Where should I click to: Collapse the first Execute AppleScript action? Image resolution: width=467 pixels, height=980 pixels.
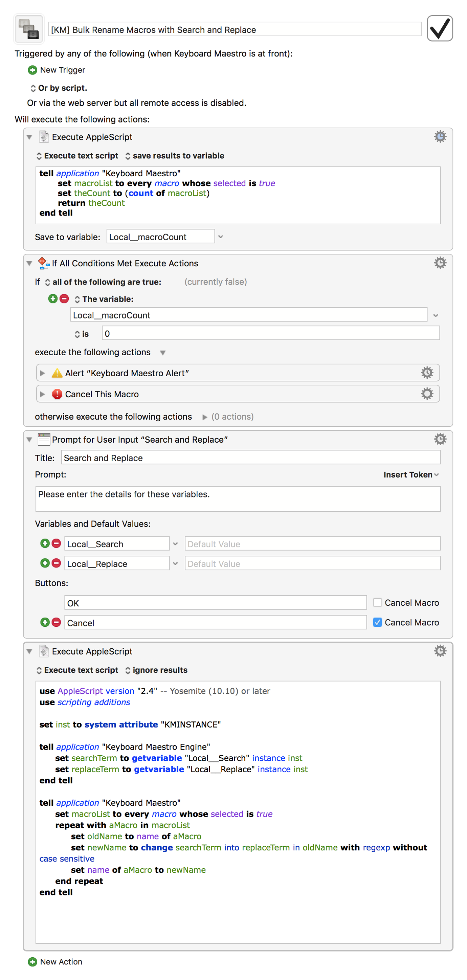click(29, 137)
